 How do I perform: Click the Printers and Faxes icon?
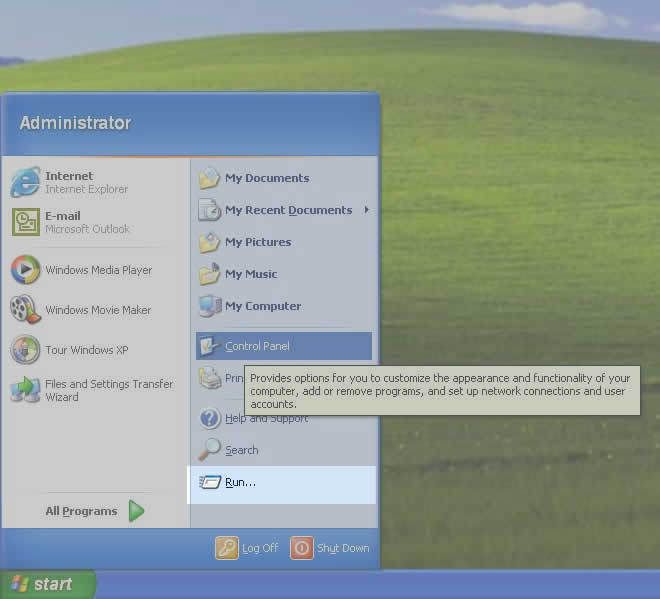210,378
